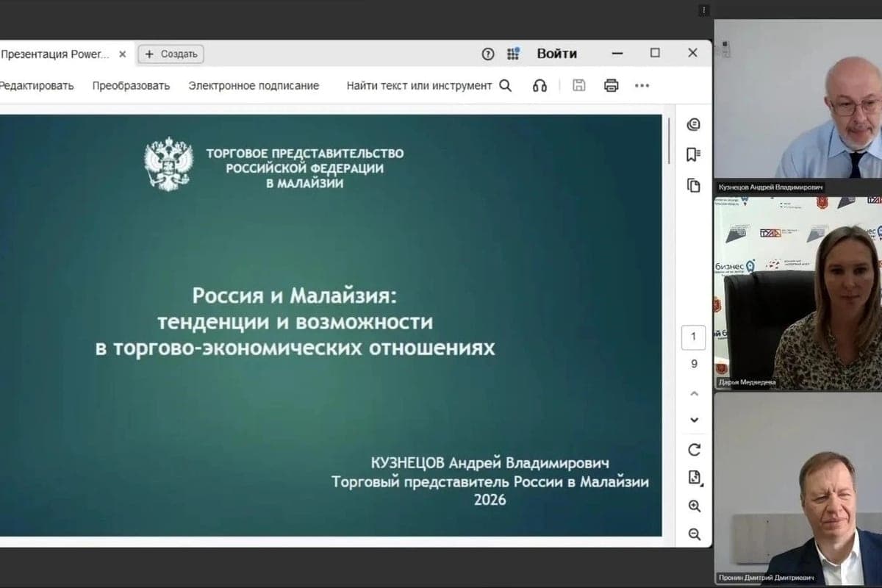
Task: Open the page thumbnails panel icon
Action: [693, 184]
